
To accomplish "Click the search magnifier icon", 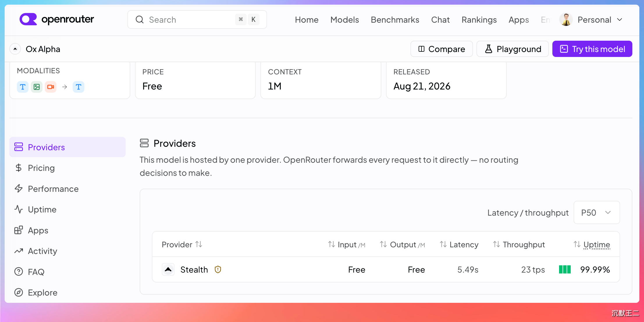I will tap(140, 19).
